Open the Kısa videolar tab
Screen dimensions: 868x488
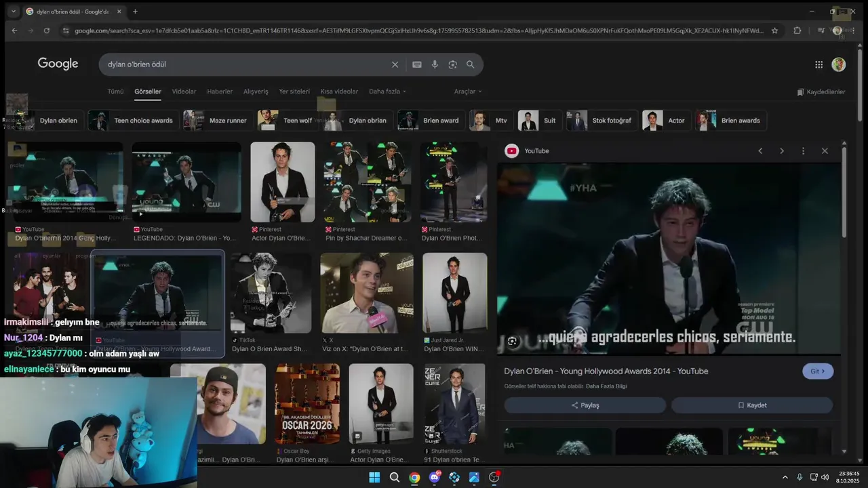[x=339, y=91]
